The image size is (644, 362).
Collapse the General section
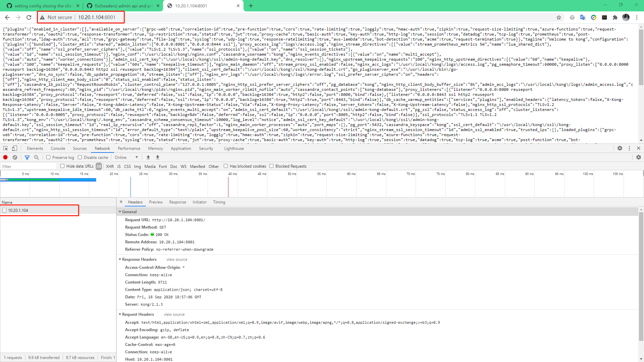click(x=120, y=212)
